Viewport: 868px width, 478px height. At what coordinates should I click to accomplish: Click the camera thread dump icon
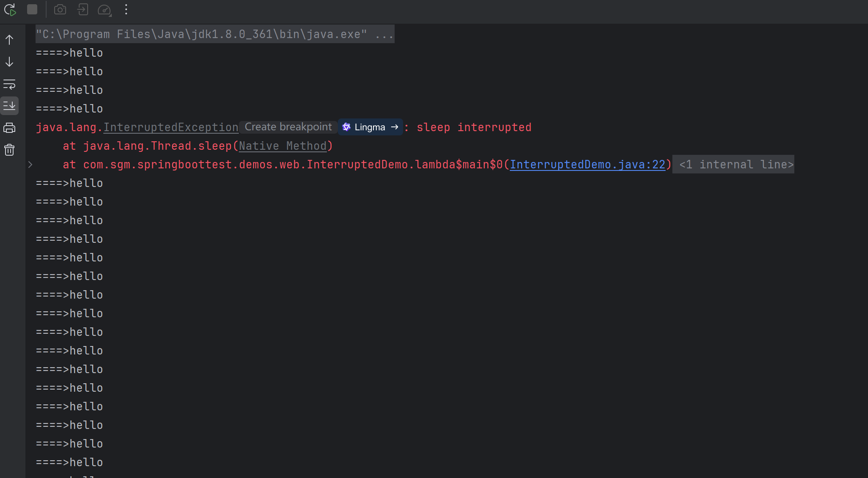pyautogui.click(x=60, y=9)
